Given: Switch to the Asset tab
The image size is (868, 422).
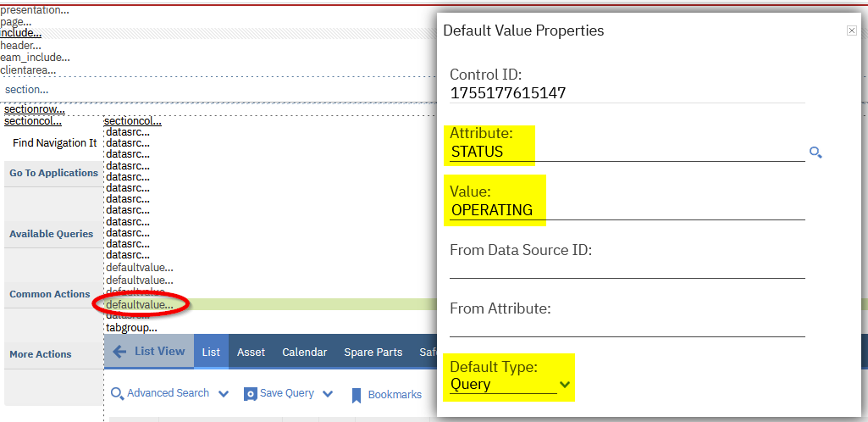Looking at the screenshot, I should (251, 353).
